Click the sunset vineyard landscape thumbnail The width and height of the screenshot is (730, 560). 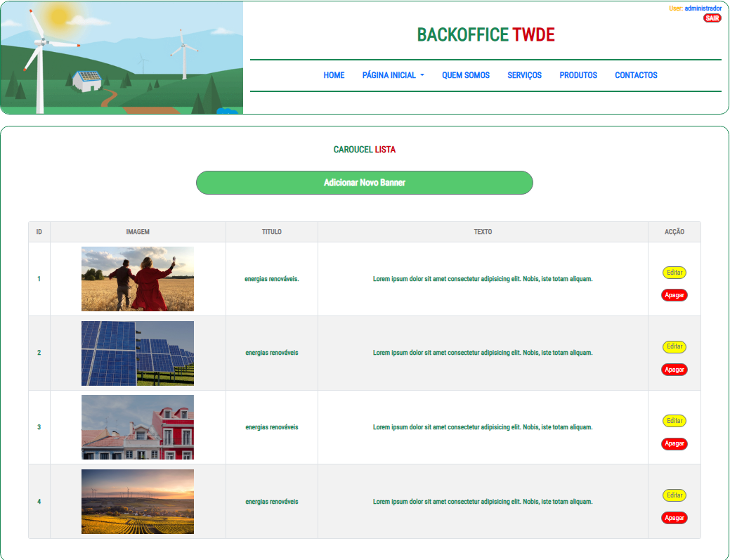pyautogui.click(x=138, y=502)
